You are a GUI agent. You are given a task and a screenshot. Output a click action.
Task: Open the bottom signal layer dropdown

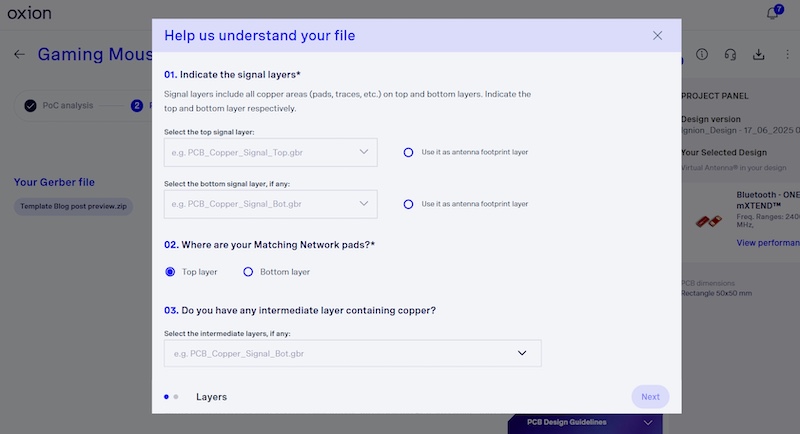coord(270,204)
